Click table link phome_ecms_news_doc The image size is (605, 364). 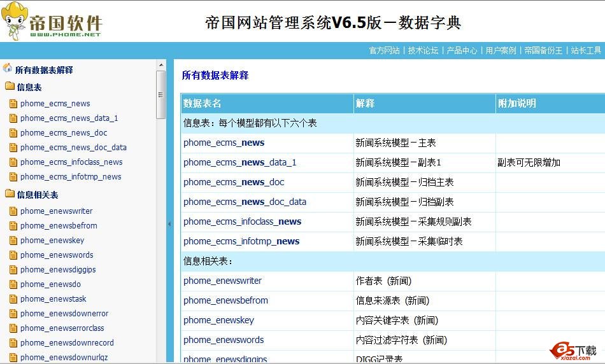pos(234,182)
